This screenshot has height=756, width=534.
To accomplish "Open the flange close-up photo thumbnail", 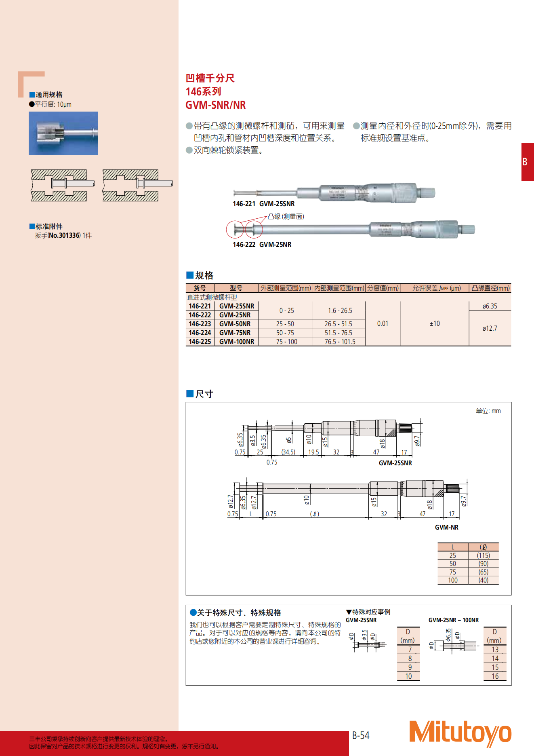I will 63,133.
